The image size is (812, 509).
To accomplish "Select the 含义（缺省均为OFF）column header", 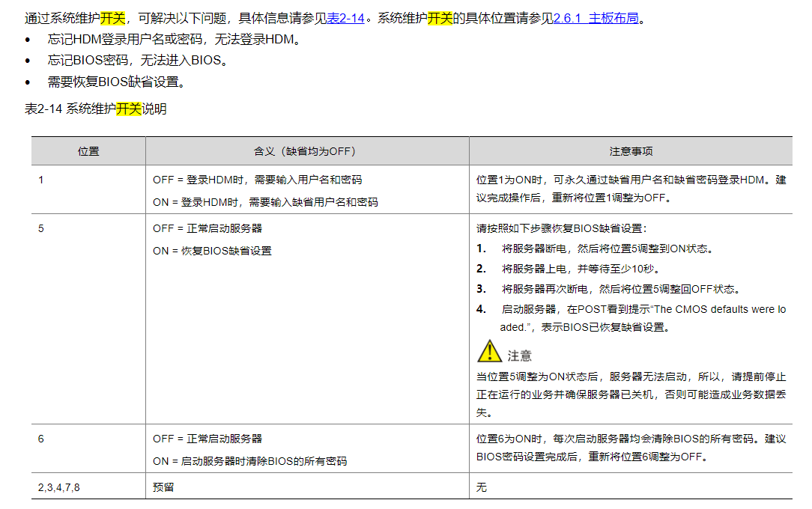I will point(307,151).
